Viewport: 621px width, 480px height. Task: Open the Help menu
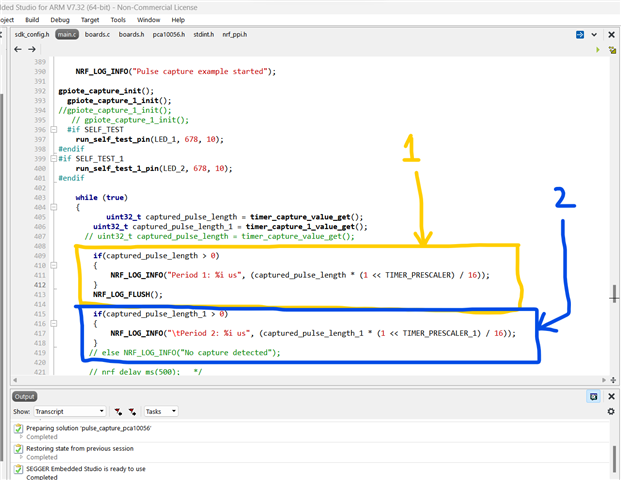(178, 20)
